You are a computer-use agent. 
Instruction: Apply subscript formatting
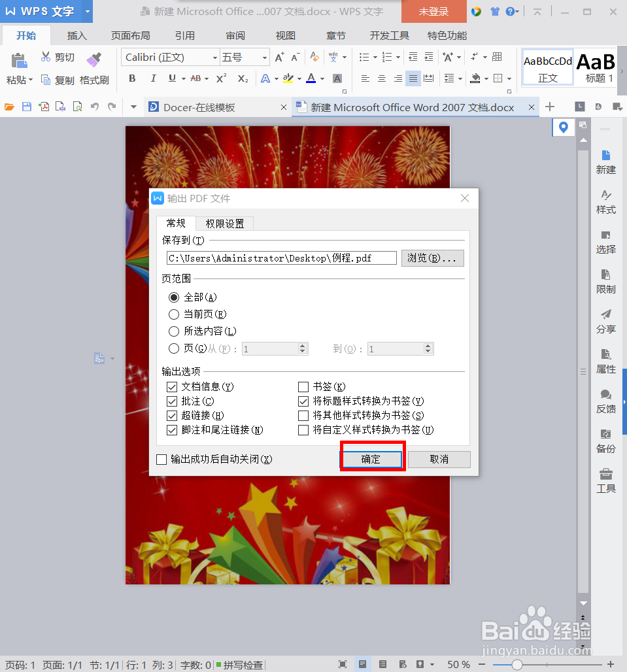(243, 78)
